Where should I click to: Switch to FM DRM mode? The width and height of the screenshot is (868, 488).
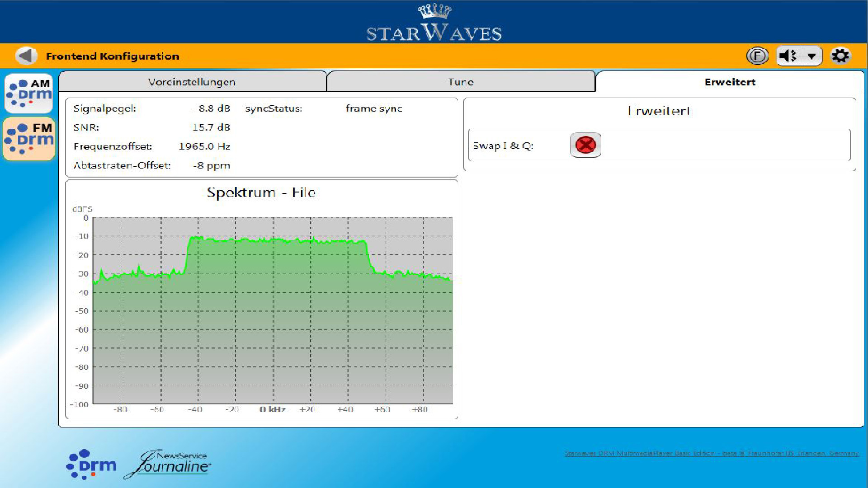pyautogui.click(x=28, y=138)
